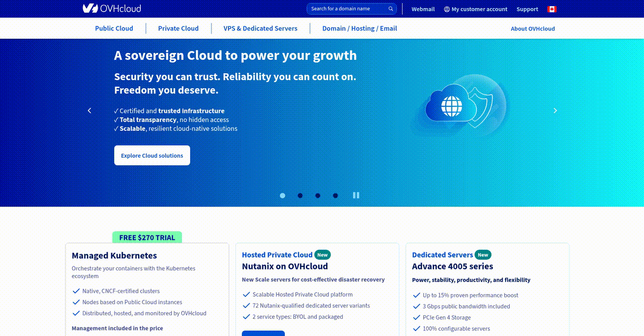This screenshot has width=644, height=336.
Task: Open VPS & Dedicated Servers menu
Action: (x=261, y=28)
